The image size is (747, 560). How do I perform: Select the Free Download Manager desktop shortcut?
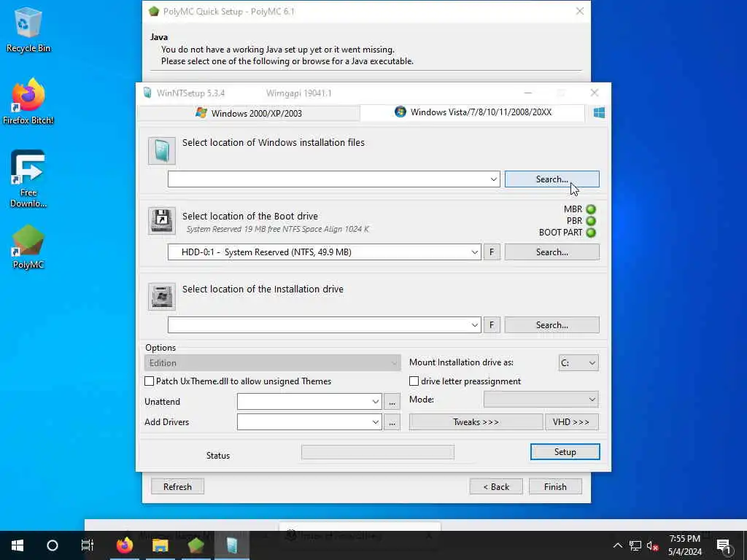tap(28, 179)
